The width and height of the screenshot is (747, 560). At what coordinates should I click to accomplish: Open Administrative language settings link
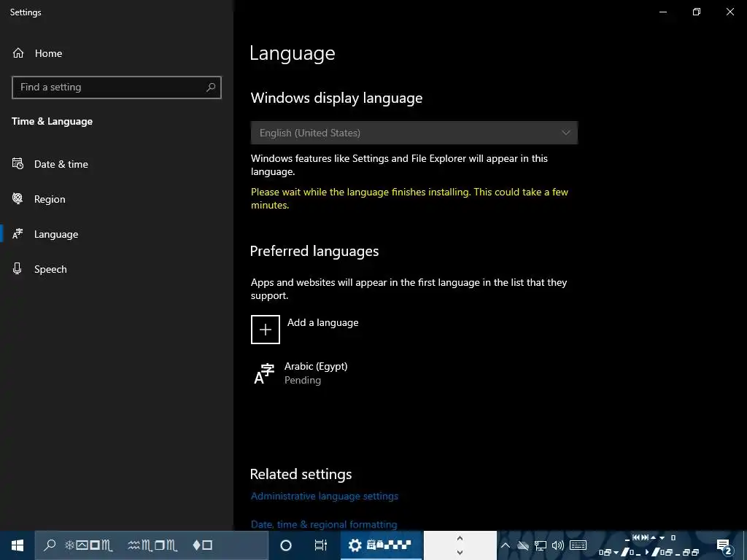325,496
